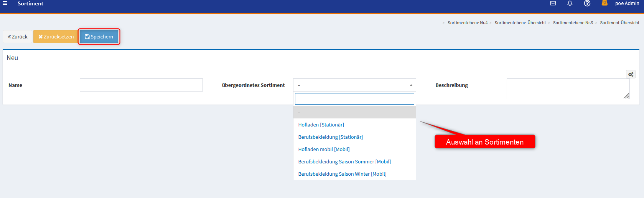Collapse the übergeordnetes Sortiment dropdown
This screenshot has width=644, height=198.
(354, 85)
